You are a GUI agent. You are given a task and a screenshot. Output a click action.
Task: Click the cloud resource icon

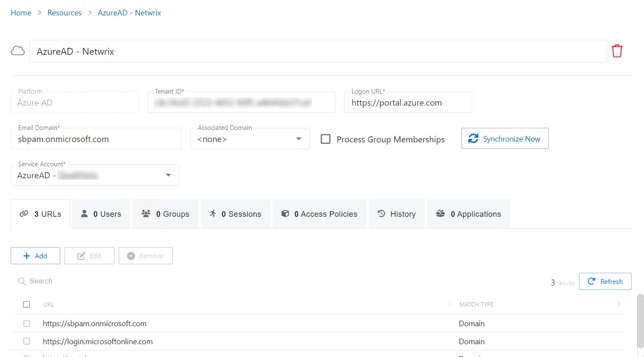click(18, 51)
